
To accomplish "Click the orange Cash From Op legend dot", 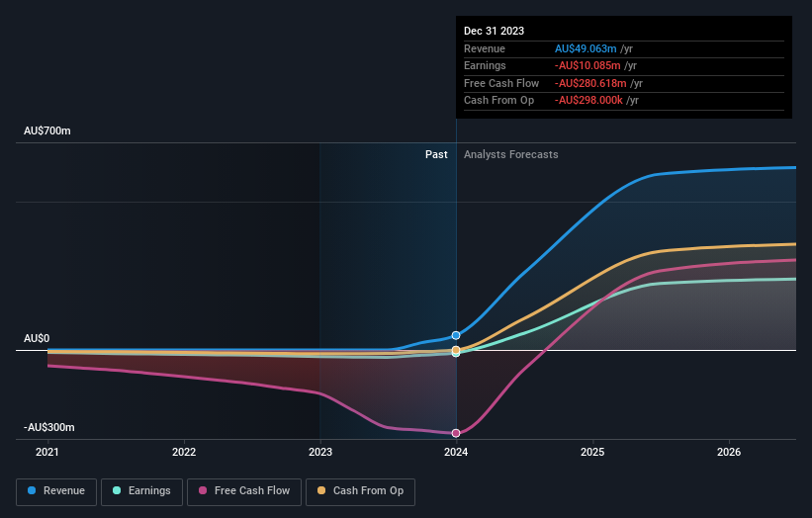I will [x=321, y=490].
